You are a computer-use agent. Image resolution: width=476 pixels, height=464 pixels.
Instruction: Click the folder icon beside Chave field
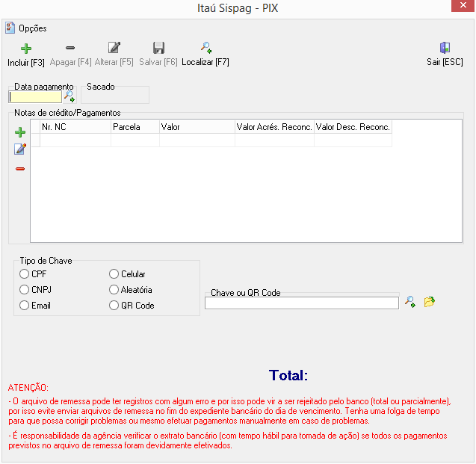[429, 302]
